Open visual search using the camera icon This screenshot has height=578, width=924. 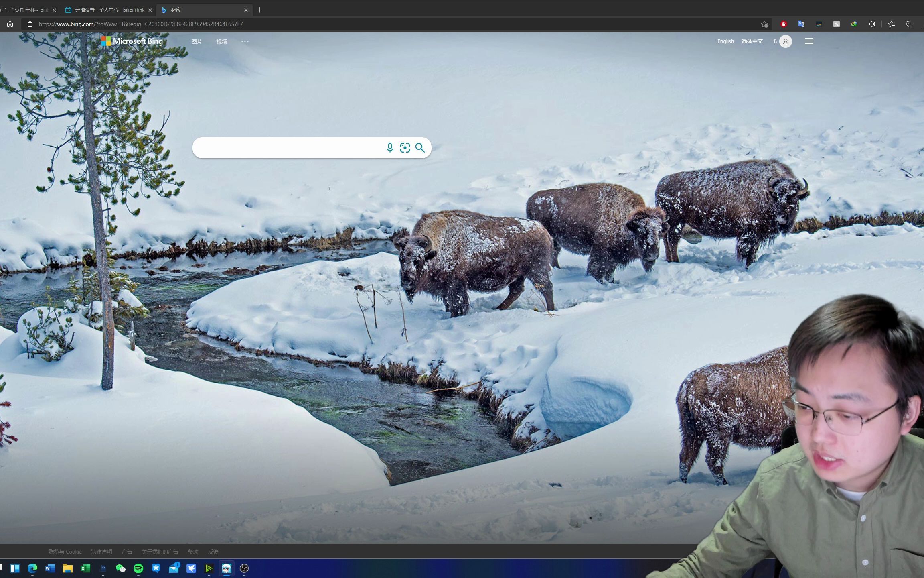click(x=405, y=148)
